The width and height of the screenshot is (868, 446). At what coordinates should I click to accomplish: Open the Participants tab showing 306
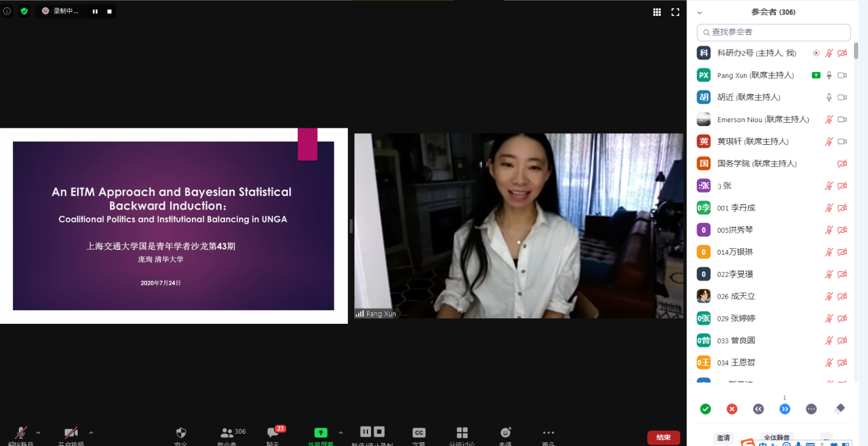pos(227,434)
